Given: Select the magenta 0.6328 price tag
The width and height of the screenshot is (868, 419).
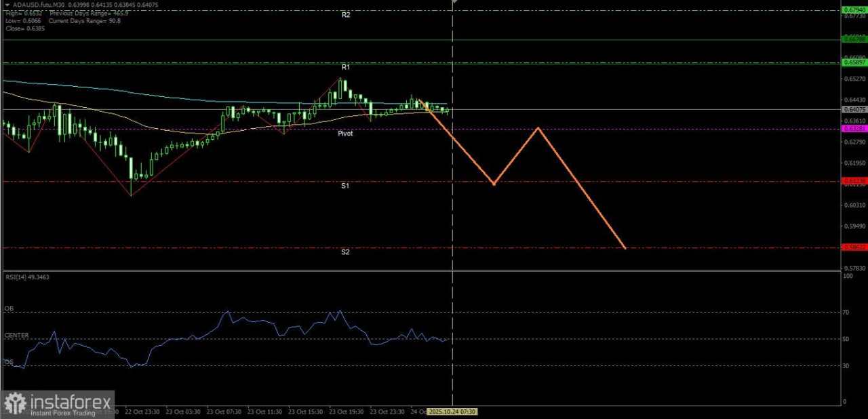Looking at the screenshot, I should 853,128.
